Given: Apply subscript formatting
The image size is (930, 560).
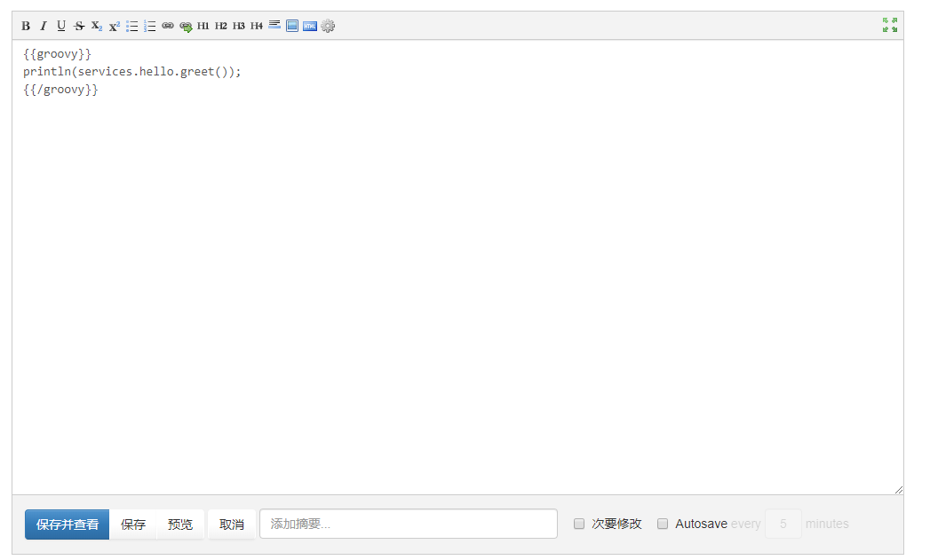Looking at the screenshot, I should tap(97, 26).
